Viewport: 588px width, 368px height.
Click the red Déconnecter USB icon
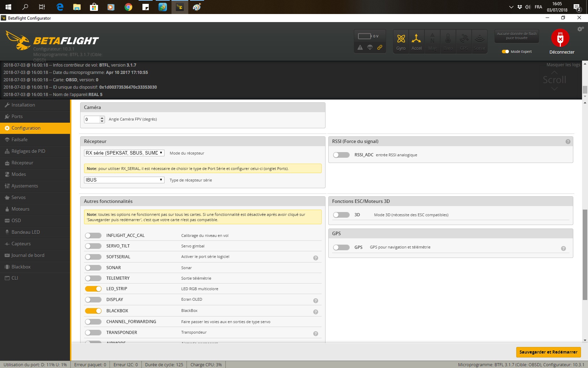[560, 38]
